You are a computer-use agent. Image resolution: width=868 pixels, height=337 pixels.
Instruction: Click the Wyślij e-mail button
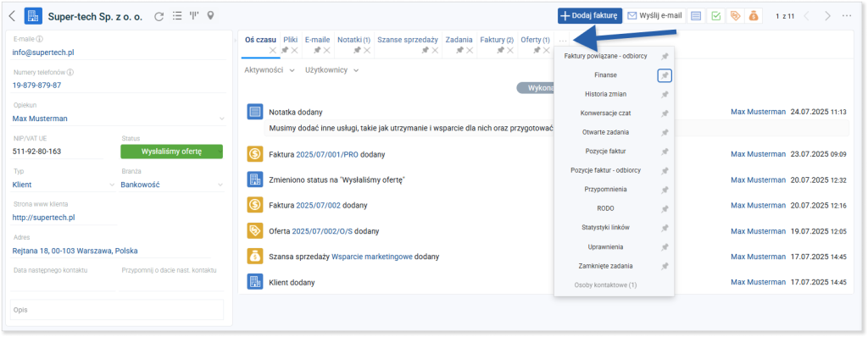pyautogui.click(x=655, y=16)
